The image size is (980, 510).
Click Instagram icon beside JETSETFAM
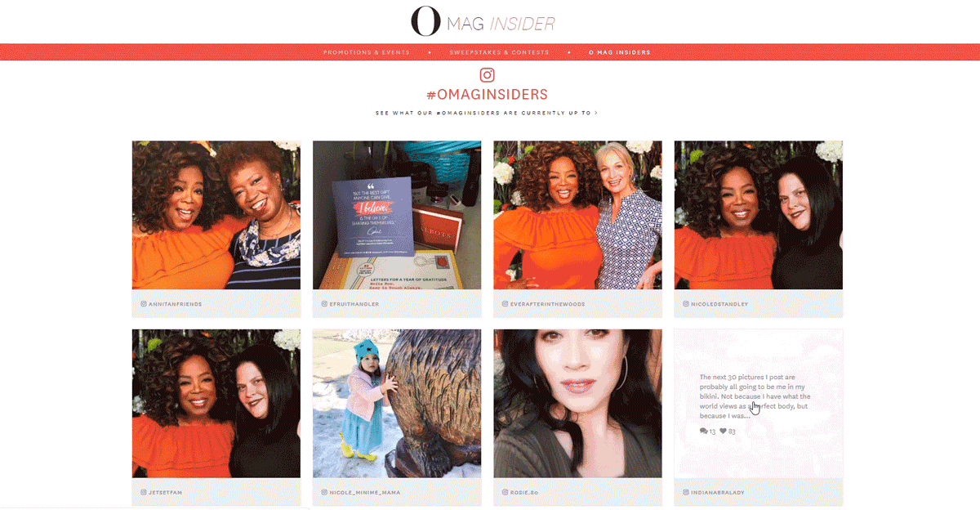pyautogui.click(x=143, y=493)
